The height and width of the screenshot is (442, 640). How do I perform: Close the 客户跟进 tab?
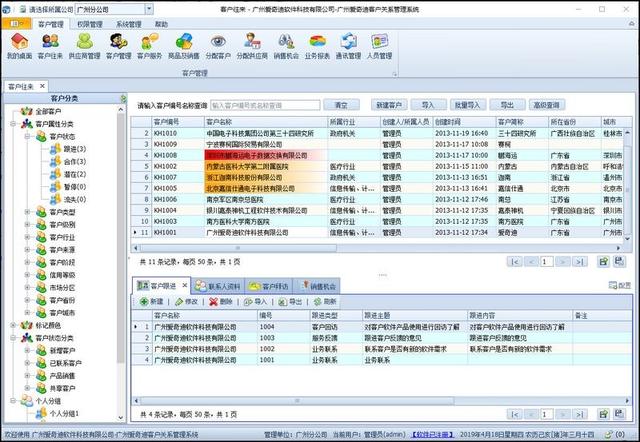[184, 285]
